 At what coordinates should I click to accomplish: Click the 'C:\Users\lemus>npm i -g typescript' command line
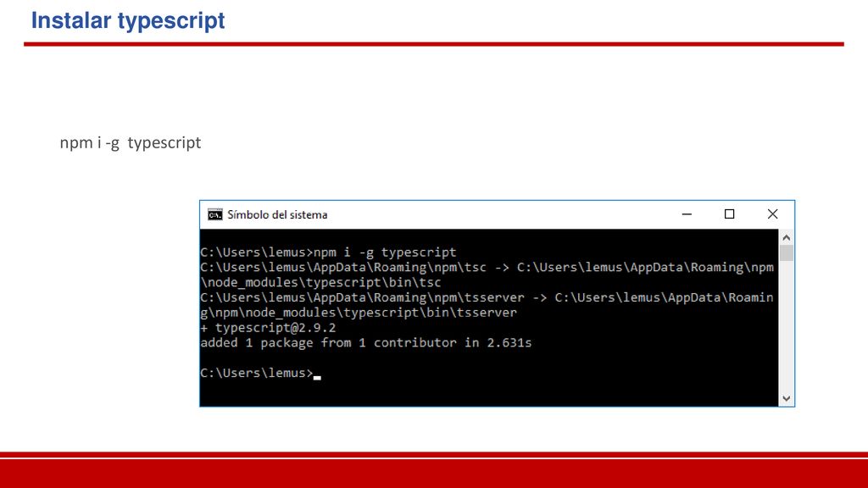[328, 252]
